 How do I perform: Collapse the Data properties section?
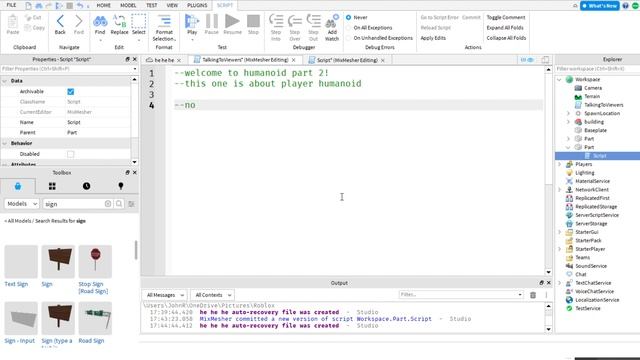click(4, 81)
